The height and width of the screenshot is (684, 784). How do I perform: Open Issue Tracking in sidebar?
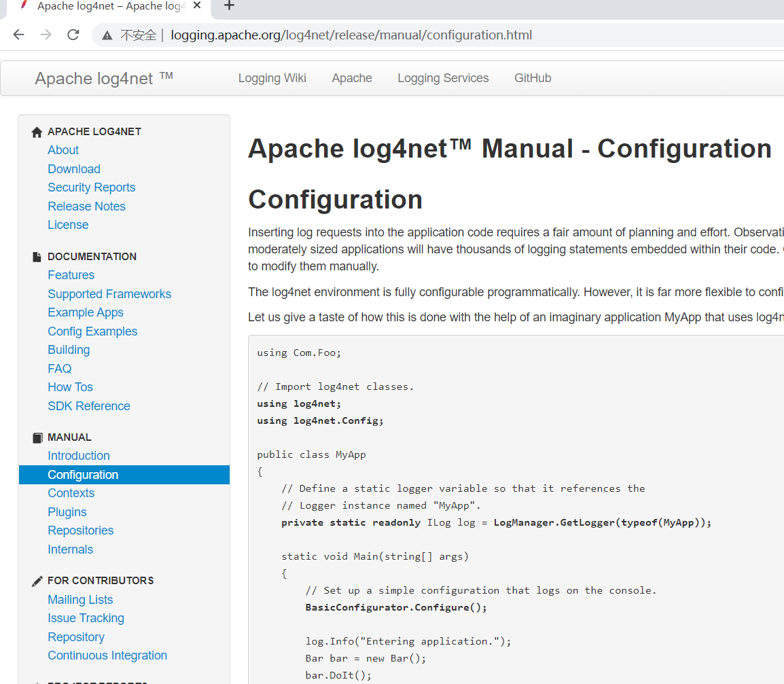(86, 619)
